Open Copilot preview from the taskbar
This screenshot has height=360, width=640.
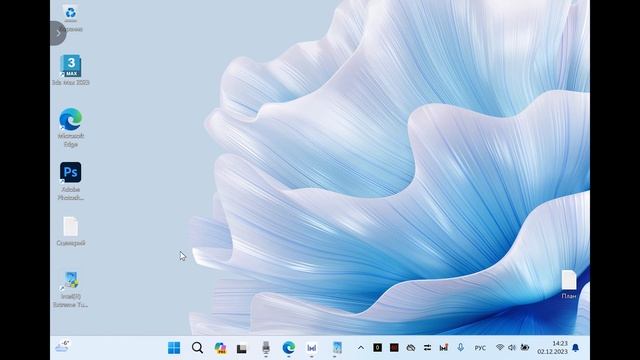[x=220, y=348]
